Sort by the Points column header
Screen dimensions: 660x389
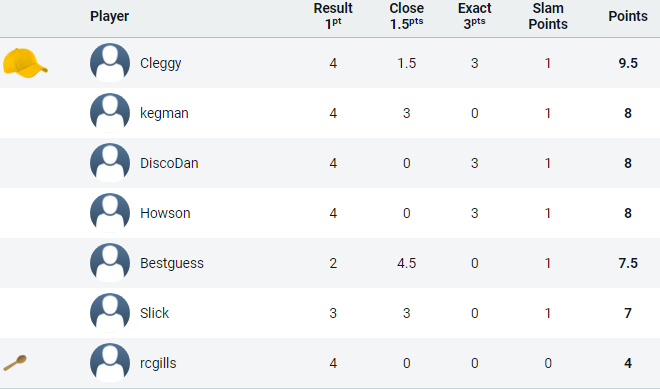628,16
